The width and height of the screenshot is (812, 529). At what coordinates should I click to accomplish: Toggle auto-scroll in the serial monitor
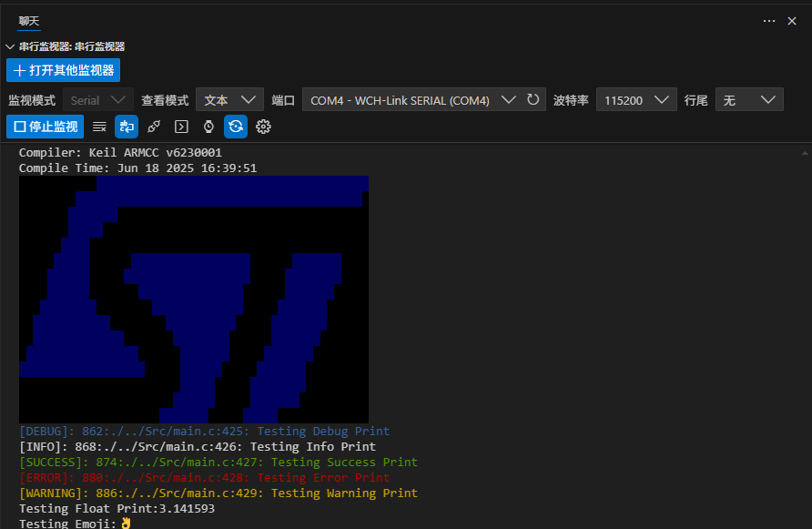[127, 127]
